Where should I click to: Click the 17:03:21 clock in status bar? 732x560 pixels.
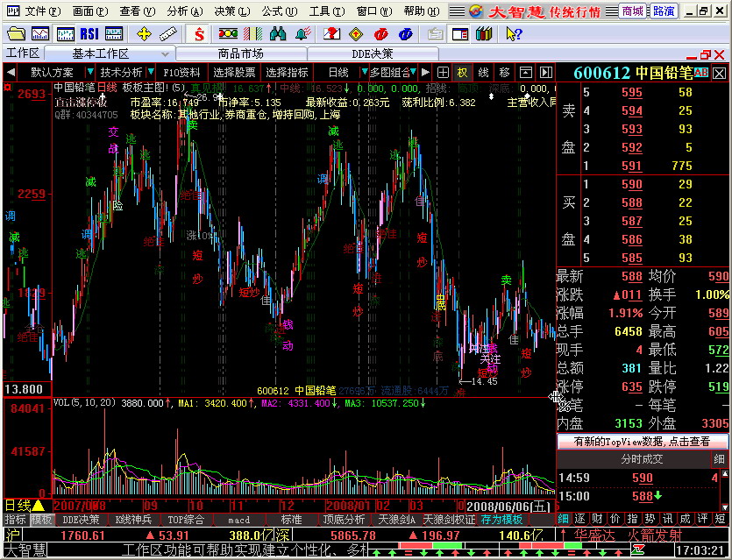coord(700,550)
